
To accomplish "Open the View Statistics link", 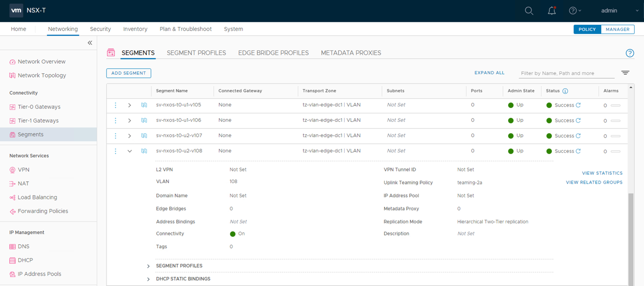I will [x=602, y=173].
